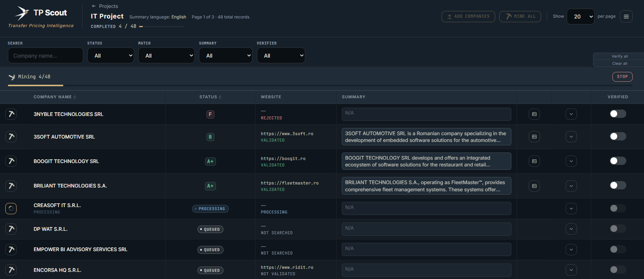This screenshot has width=644, height=279.
Task: Click the CREASOFT IT processing spinner icon
Action: coord(11,209)
